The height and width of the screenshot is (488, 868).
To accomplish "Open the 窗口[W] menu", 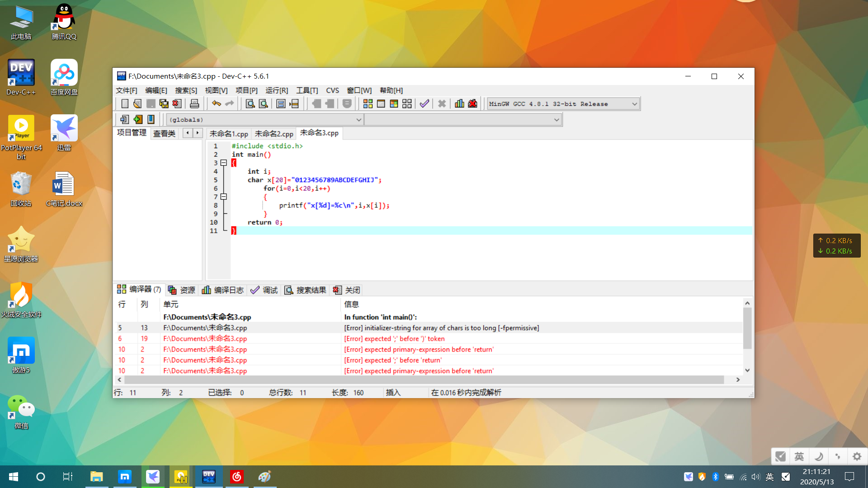I will pos(359,90).
